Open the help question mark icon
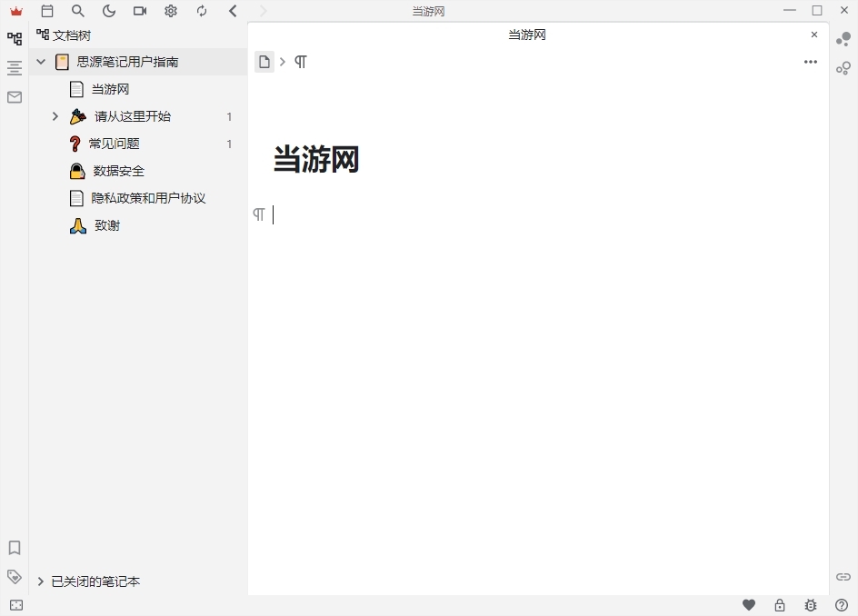 [842, 605]
